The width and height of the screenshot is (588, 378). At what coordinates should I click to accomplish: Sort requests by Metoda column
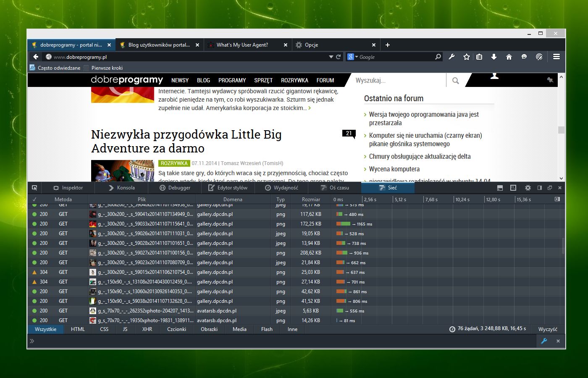click(63, 199)
